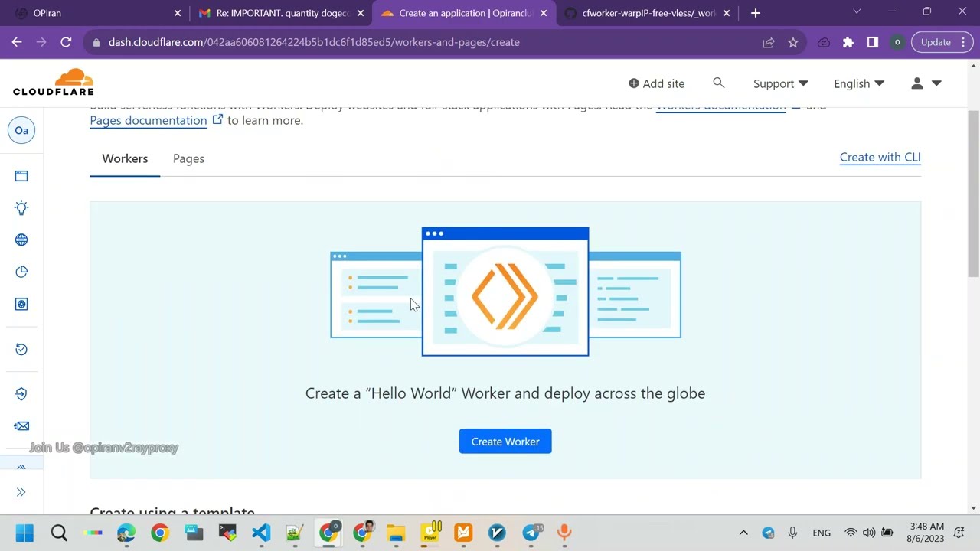Click the Workers illustration graphic
The image size is (980, 551).
[x=505, y=292]
